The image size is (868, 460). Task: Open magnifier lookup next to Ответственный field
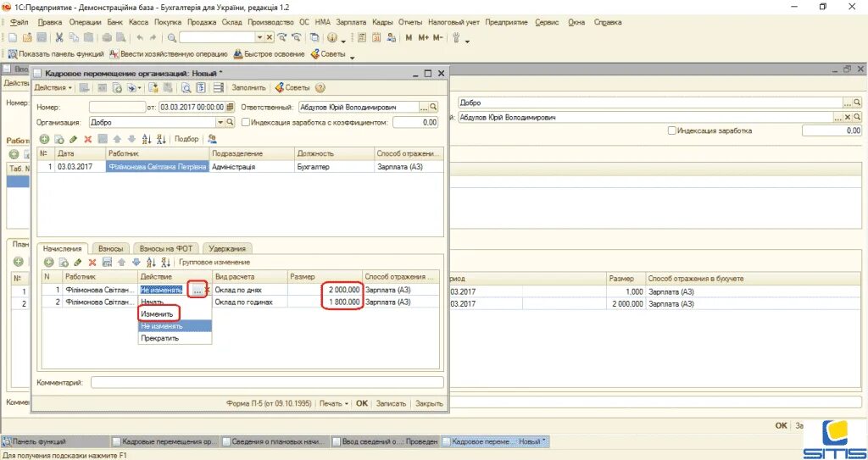tap(433, 107)
